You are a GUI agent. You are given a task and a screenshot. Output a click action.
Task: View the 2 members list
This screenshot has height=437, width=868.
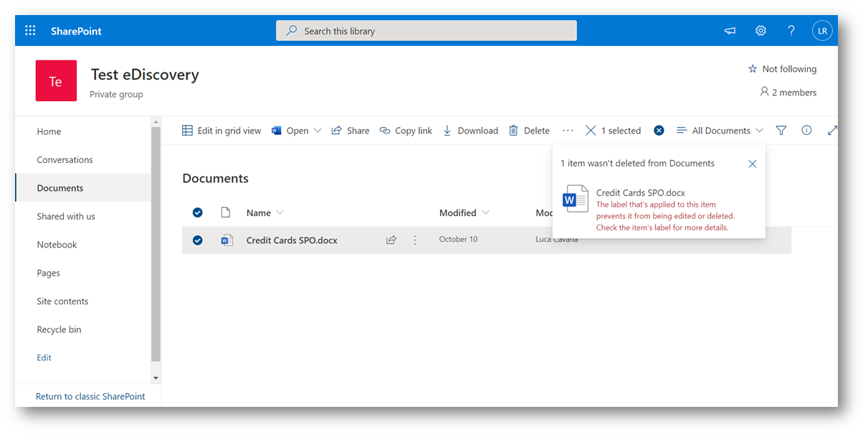pos(788,93)
